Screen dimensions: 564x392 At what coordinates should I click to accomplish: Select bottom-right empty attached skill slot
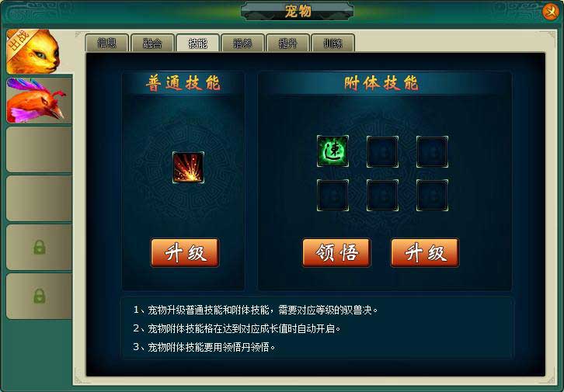coord(432,195)
